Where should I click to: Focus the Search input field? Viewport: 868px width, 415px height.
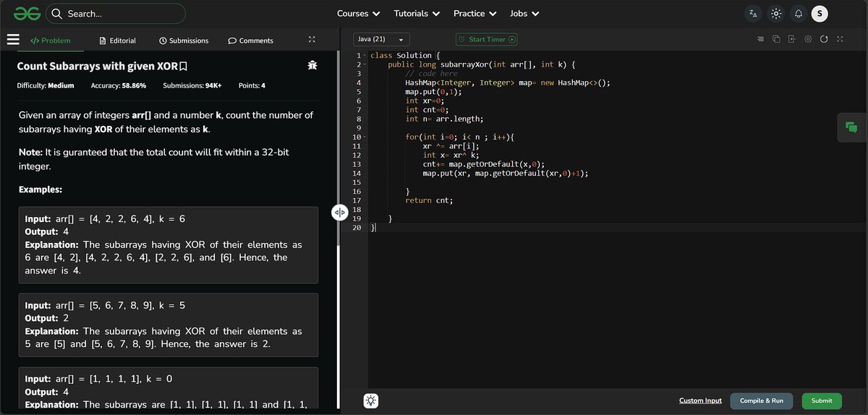pos(116,13)
